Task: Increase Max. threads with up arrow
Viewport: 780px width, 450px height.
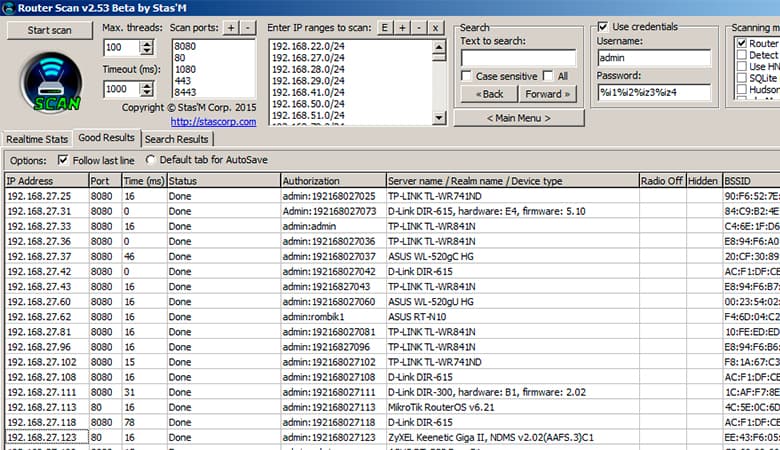Action: click(x=146, y=44)
